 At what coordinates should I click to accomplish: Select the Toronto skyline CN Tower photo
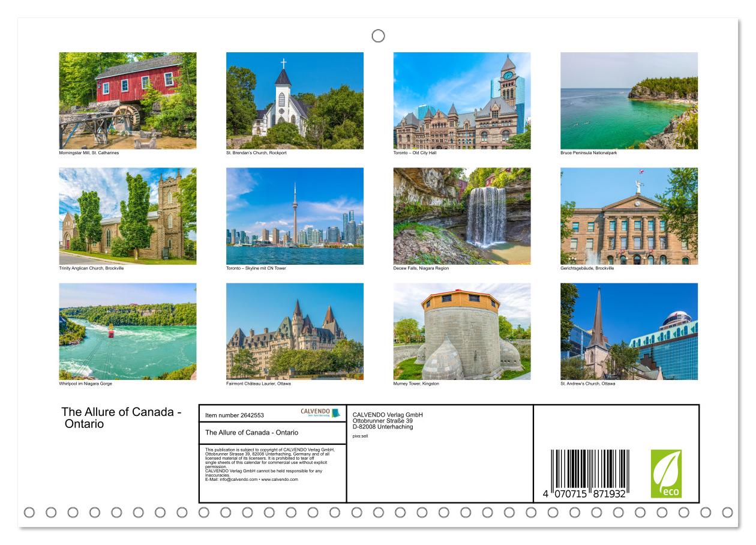[295, 216]
